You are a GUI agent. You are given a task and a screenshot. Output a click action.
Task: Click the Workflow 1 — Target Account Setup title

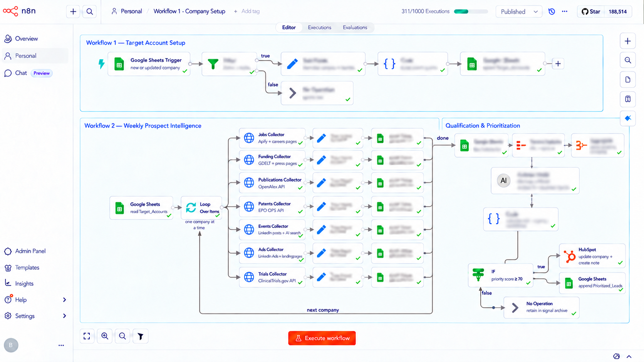click(x=136, y=43)
